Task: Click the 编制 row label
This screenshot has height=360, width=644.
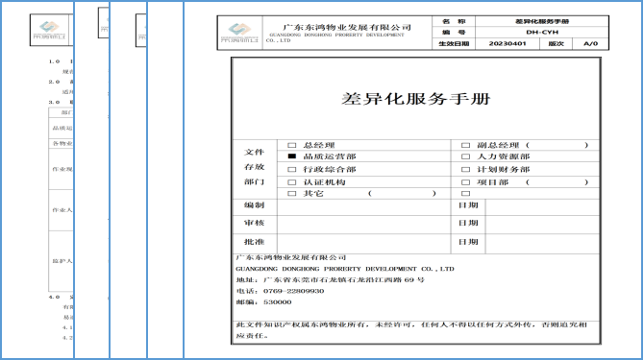Action: tap(254, 205)
